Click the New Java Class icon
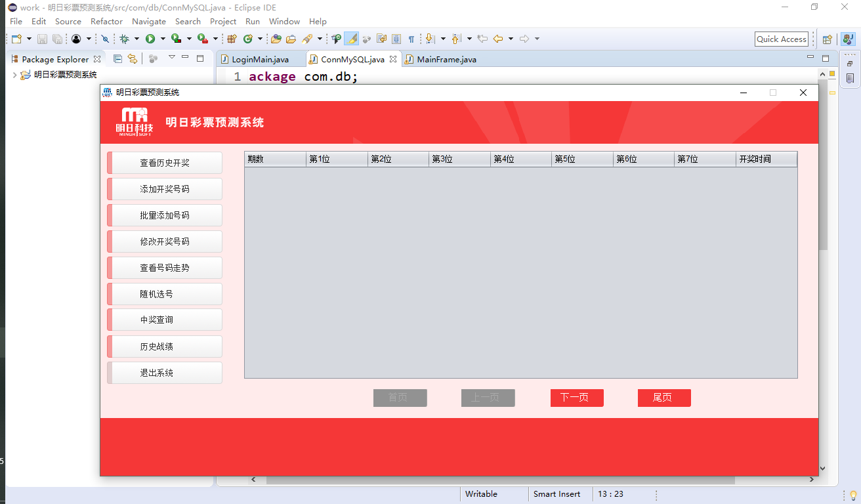 click(248, 39)
